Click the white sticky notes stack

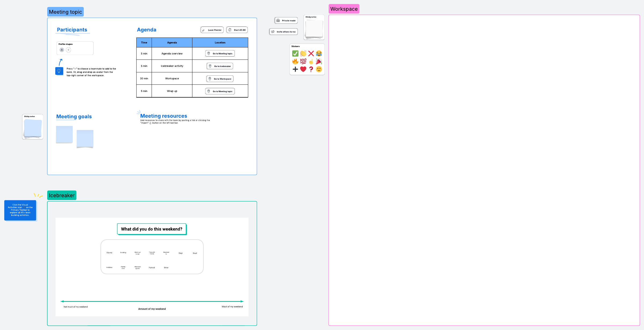pyautogui.click(x=314, y=28)
